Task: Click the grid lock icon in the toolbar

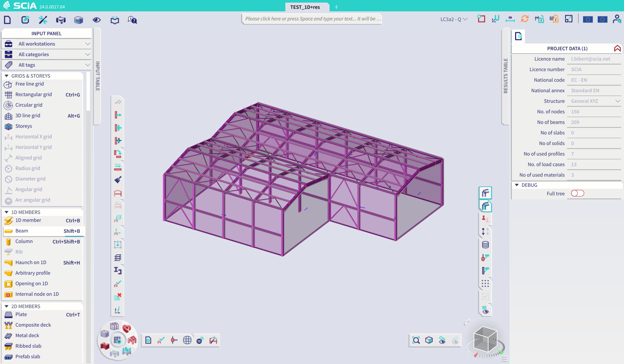Action: (x=554, y=19)
